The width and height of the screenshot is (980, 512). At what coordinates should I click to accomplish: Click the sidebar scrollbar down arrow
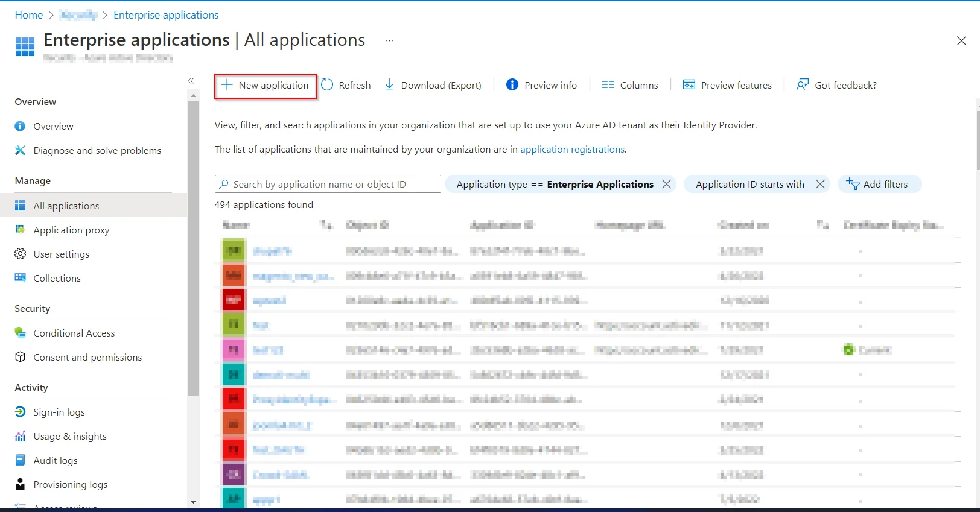193,502
